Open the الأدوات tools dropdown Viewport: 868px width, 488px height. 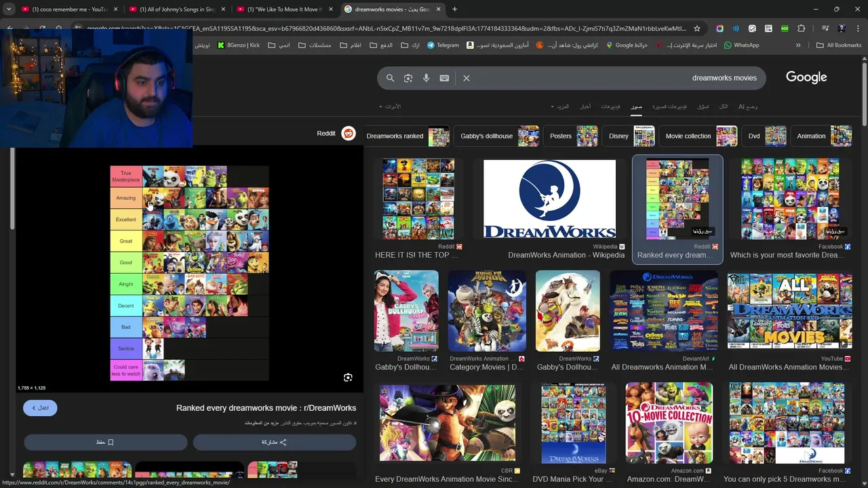[390, 106]
